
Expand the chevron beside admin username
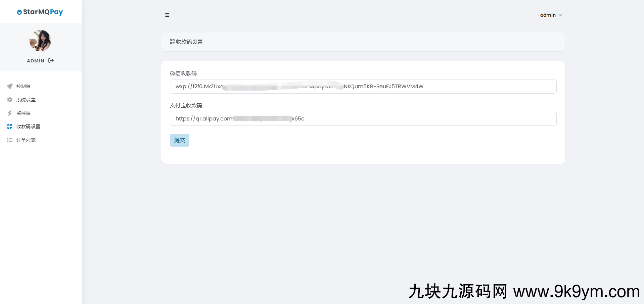point(560,15)
